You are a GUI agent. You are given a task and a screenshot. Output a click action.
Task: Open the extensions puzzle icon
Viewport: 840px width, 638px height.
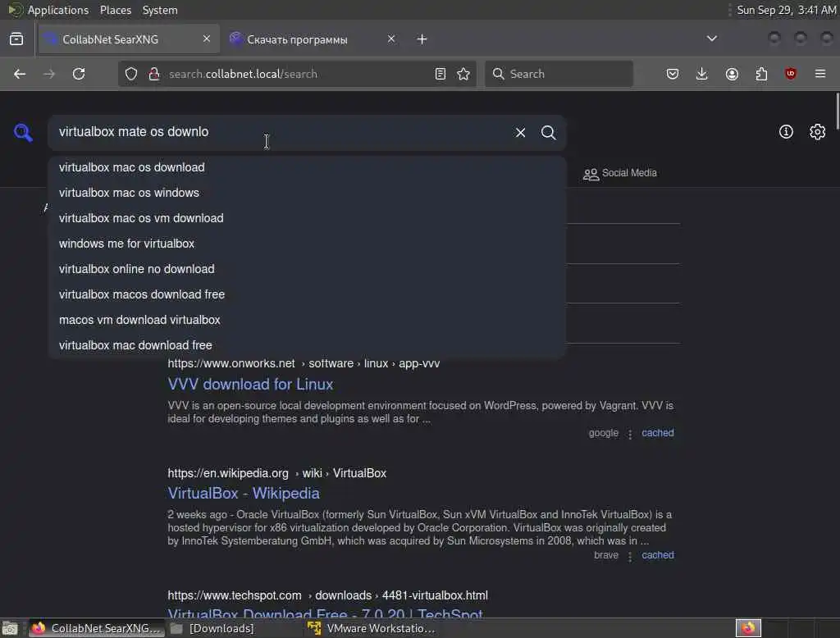point(761,74)
